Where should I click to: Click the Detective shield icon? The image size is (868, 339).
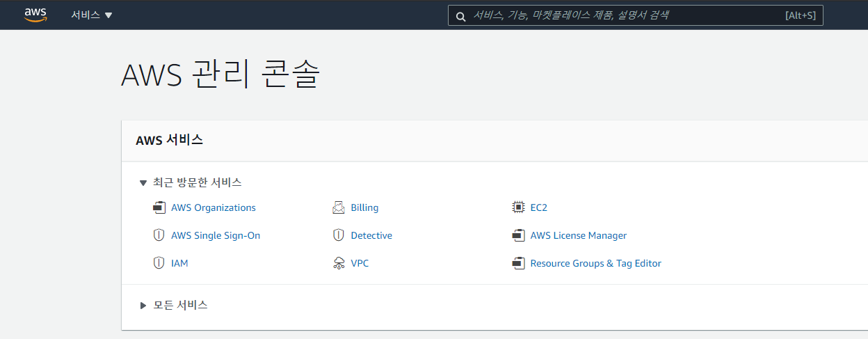tap(339, 235)
